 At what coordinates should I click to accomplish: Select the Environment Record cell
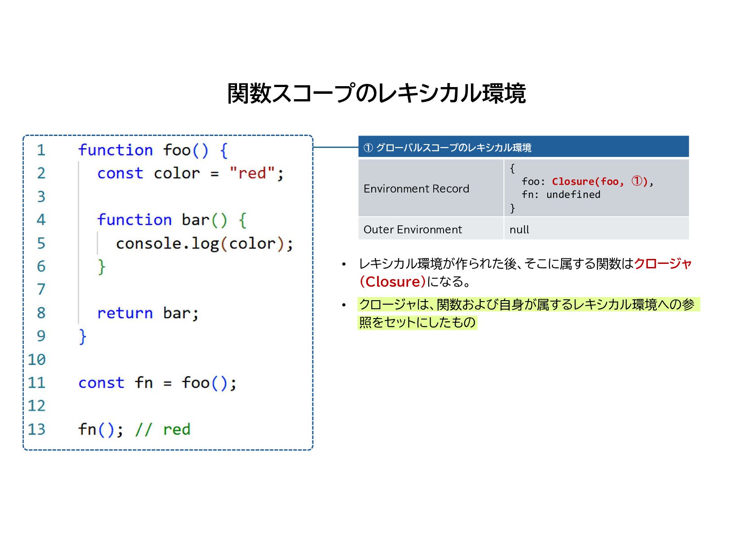coord(431,188)
